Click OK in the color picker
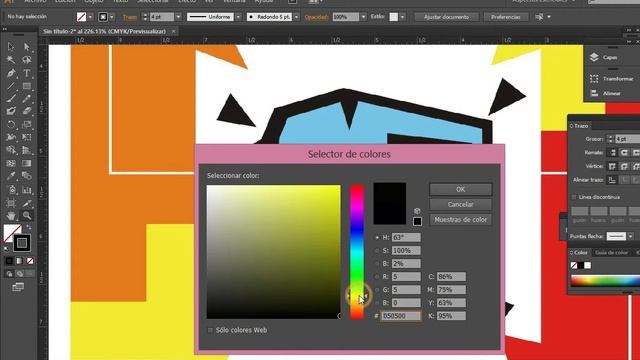This screenshot has height=360, width=640. 460,189
